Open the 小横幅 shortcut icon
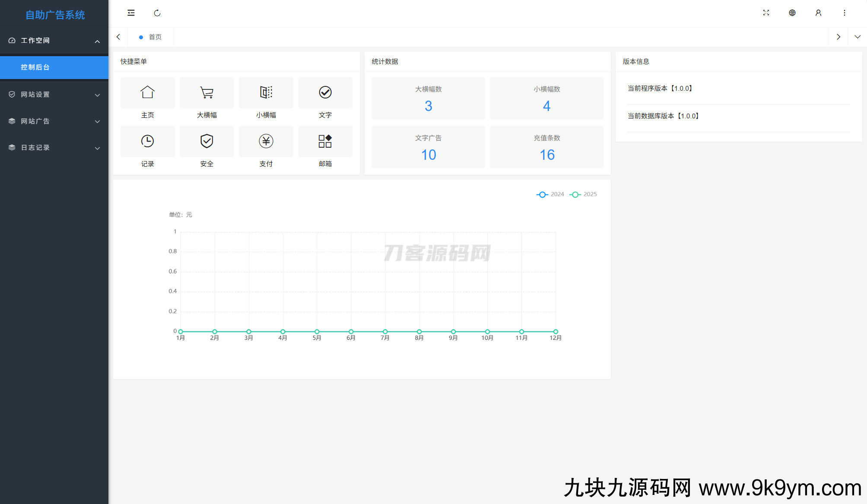This screenshot has height=504, width=867. [x=266, y=92]
